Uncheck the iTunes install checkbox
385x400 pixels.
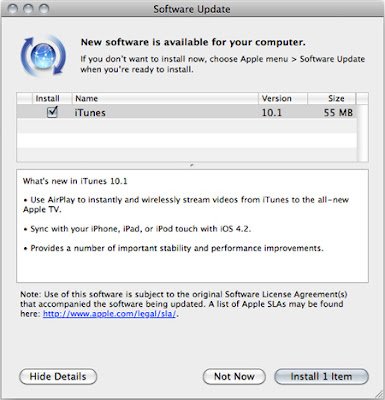pyautogui.click(x=52, y=112)
